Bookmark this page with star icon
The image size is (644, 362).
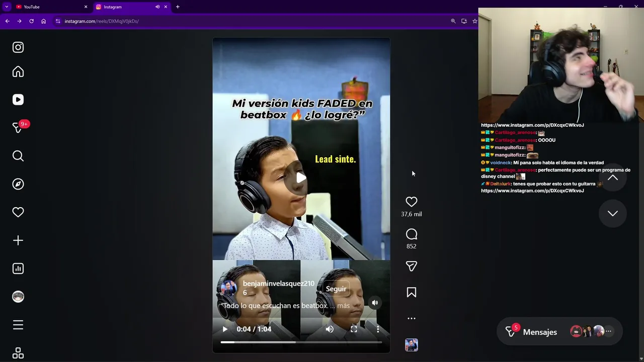474,21
